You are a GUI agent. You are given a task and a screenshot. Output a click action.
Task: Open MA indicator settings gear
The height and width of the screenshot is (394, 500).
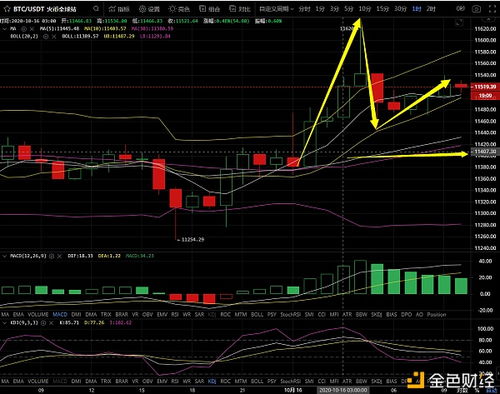coord(24,29)
